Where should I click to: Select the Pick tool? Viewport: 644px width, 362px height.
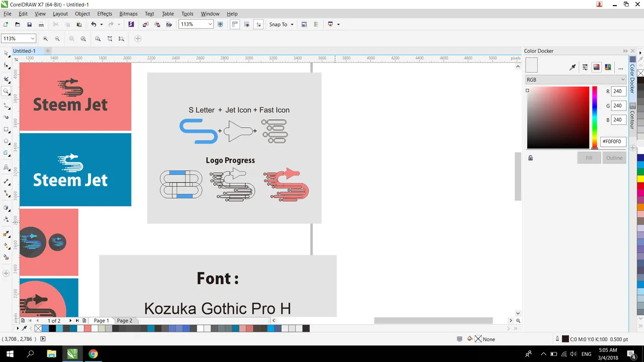click(6, 53)
